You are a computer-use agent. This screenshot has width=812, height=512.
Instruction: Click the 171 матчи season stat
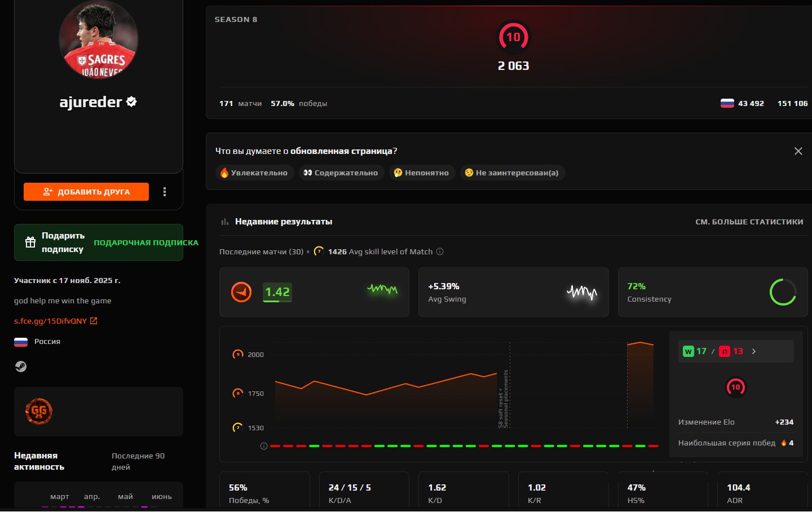click(241, 103)
